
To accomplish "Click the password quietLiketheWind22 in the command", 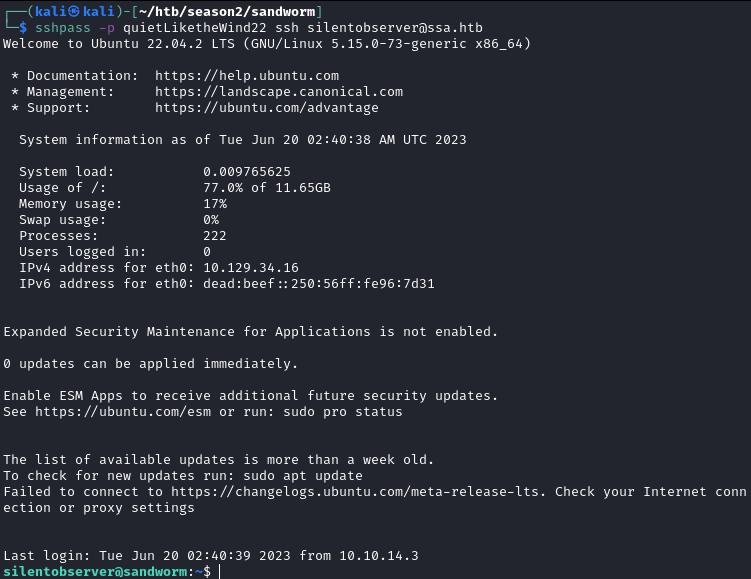I will click(x=188, y=28).
